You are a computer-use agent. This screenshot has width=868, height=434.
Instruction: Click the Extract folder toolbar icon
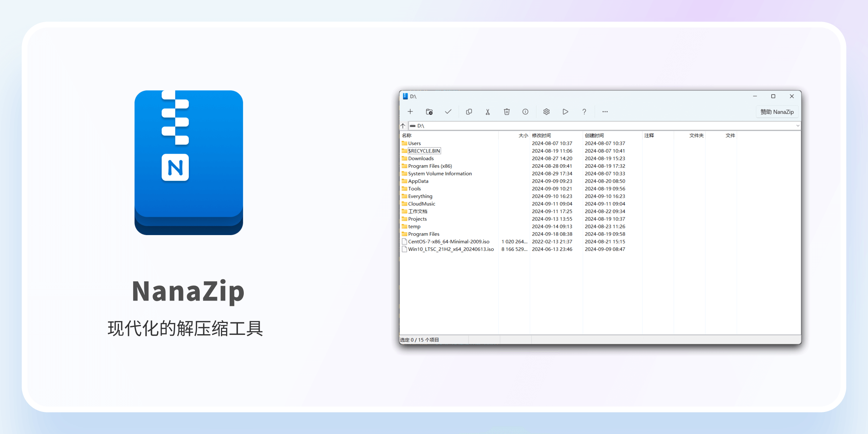point(429,112)
